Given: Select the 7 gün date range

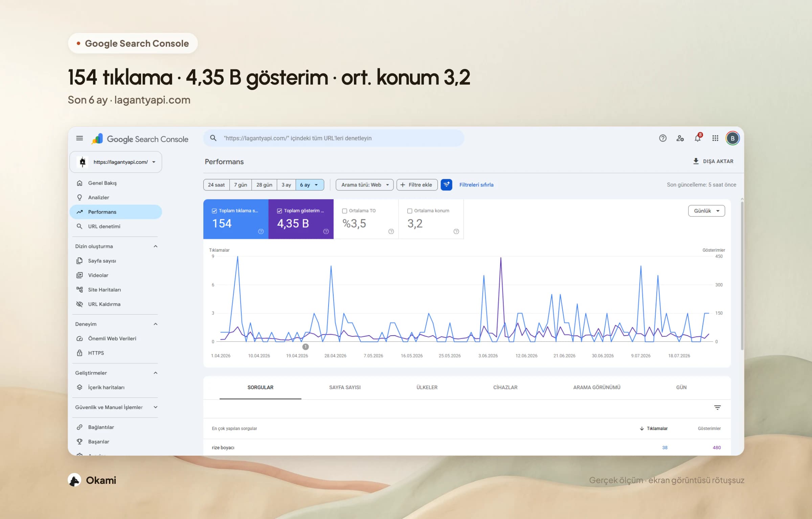Looking at the screenshot, I should [x=241, y=185].
